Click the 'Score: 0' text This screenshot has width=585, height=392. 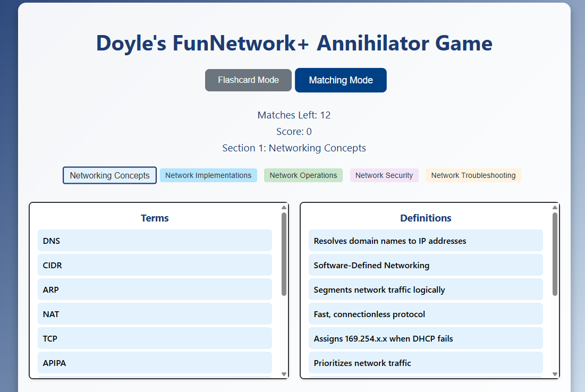tap(294, 131)
